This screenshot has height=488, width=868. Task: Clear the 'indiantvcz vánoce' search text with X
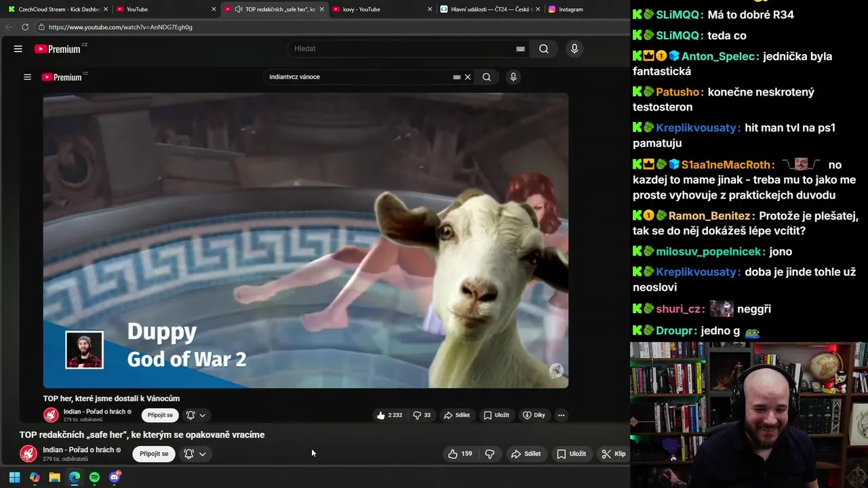467,77
